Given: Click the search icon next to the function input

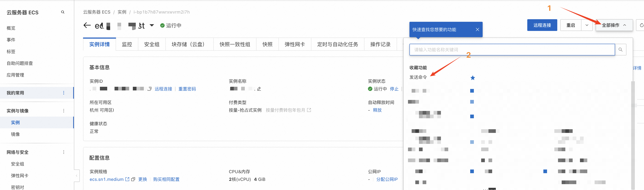Looking at the screenshot, I should click(621, 49).
